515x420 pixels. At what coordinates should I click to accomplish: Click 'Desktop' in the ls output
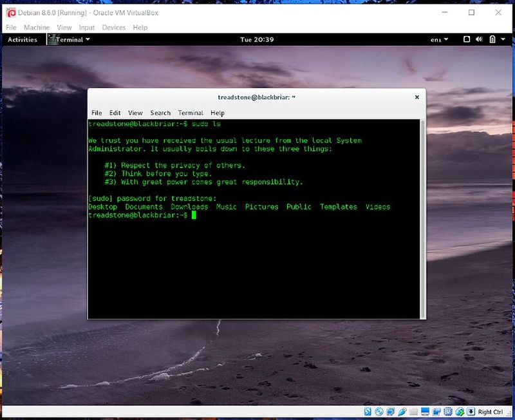click(x=103, y=207)
